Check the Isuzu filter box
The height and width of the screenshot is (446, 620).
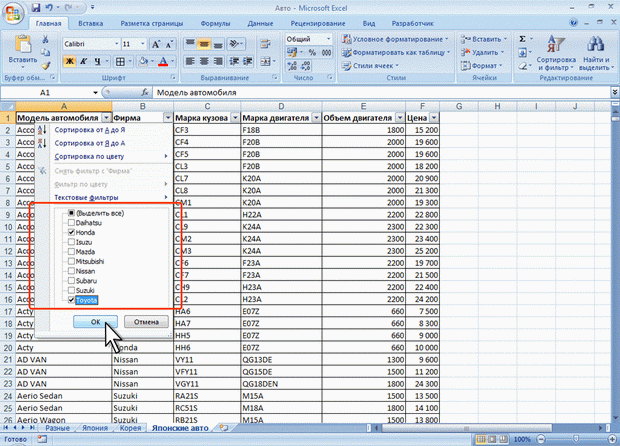(72, 242)
